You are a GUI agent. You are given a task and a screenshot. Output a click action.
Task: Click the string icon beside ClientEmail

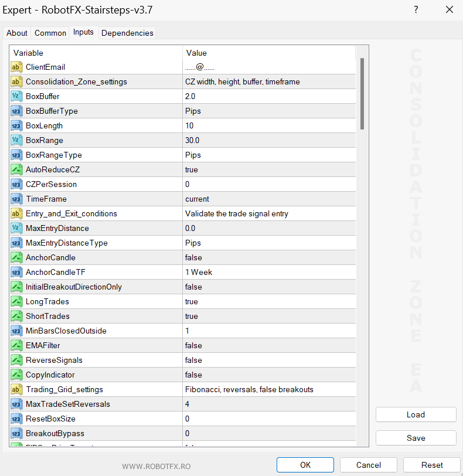point(16,67)
